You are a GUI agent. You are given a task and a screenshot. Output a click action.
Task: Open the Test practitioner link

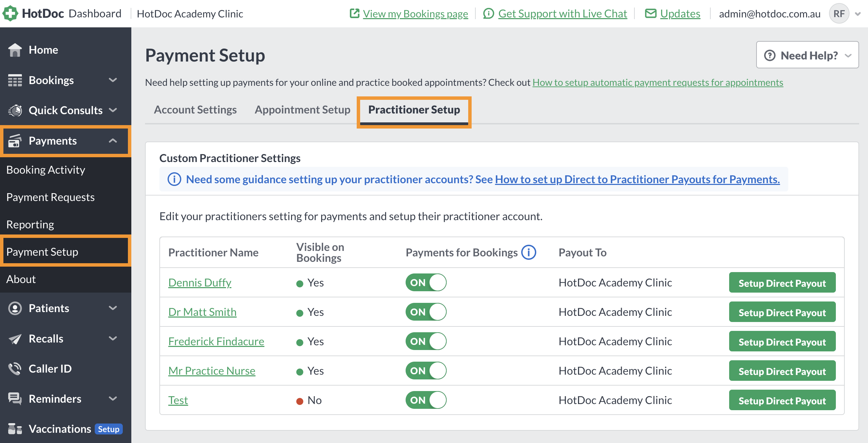(178, 400)
